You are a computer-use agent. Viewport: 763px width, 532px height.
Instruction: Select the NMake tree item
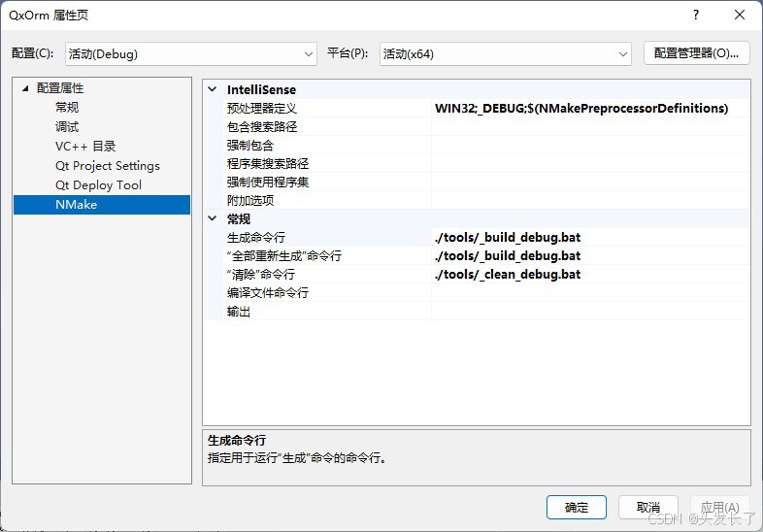102,205
